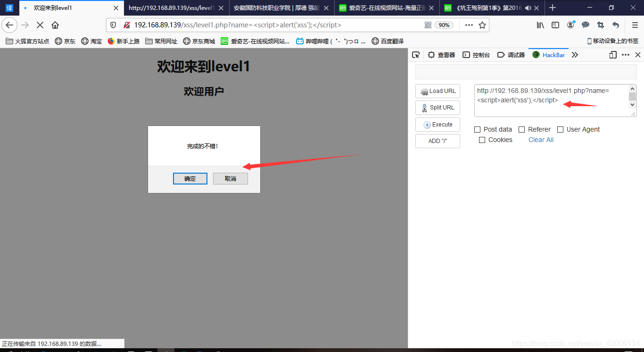Open the 常用网址 bookmarks folder
644x352 pixels.
coord(161,41)
